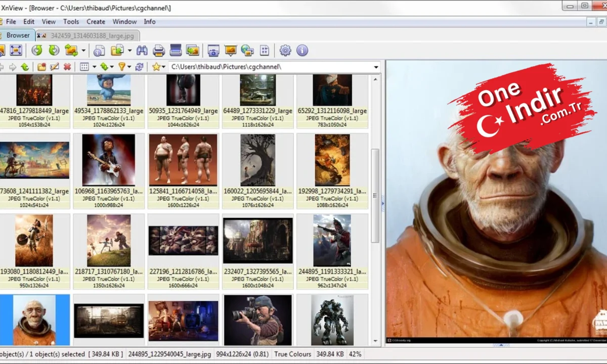Select thumbnail 50935_1231764949_large
The image size is (607, 364).
[x=183, y=102]
